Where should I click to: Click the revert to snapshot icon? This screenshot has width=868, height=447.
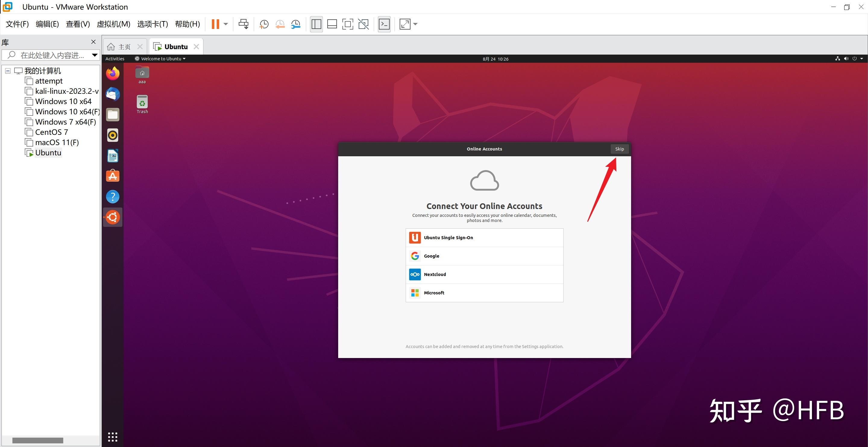coord(280,24)
